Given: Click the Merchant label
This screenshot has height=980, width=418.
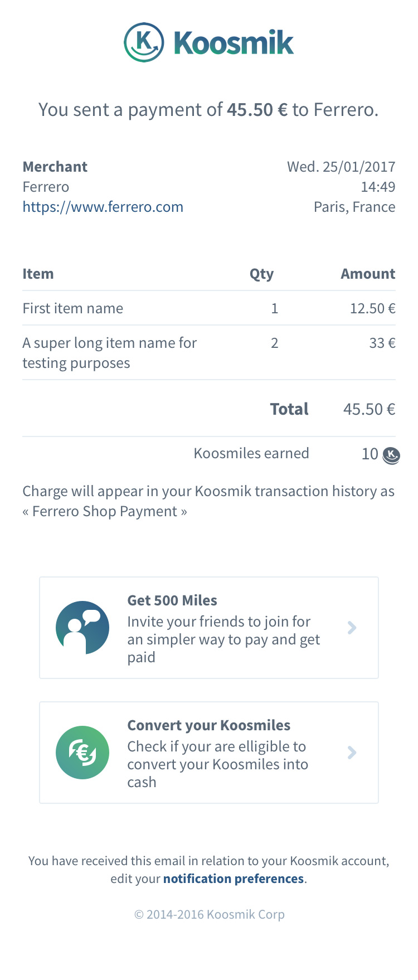Looking at the screenshot, I should coord(55,167).
